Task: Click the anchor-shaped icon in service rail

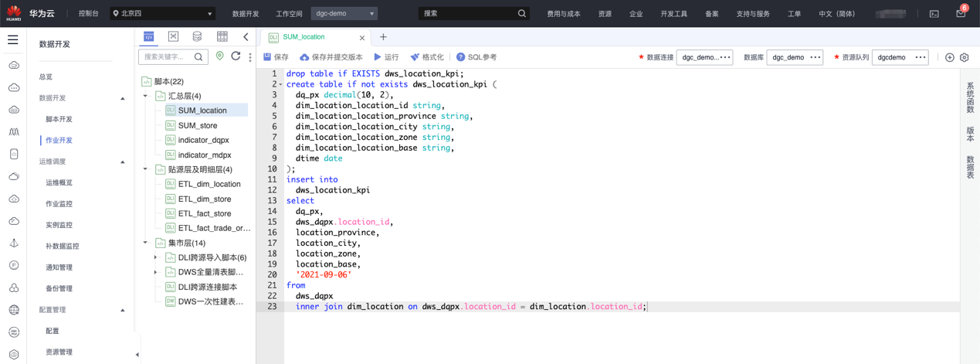Action: (14, 243)
